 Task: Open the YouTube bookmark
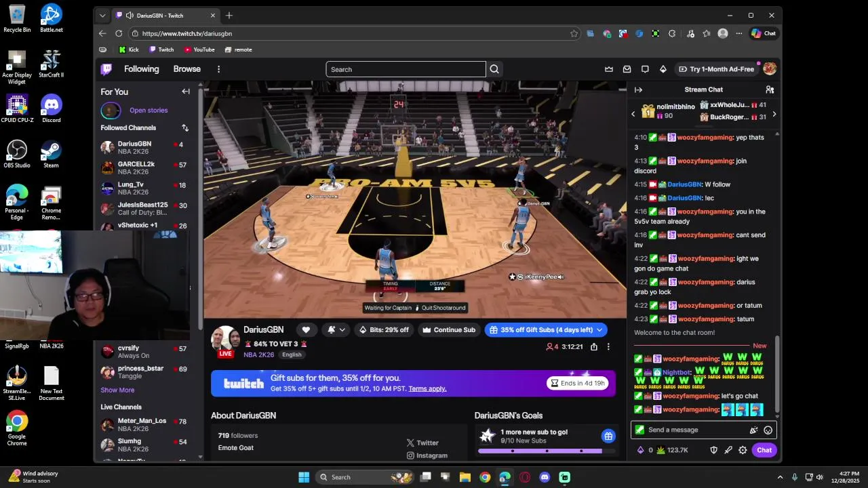pyautogui.click(x=199, y=49)
